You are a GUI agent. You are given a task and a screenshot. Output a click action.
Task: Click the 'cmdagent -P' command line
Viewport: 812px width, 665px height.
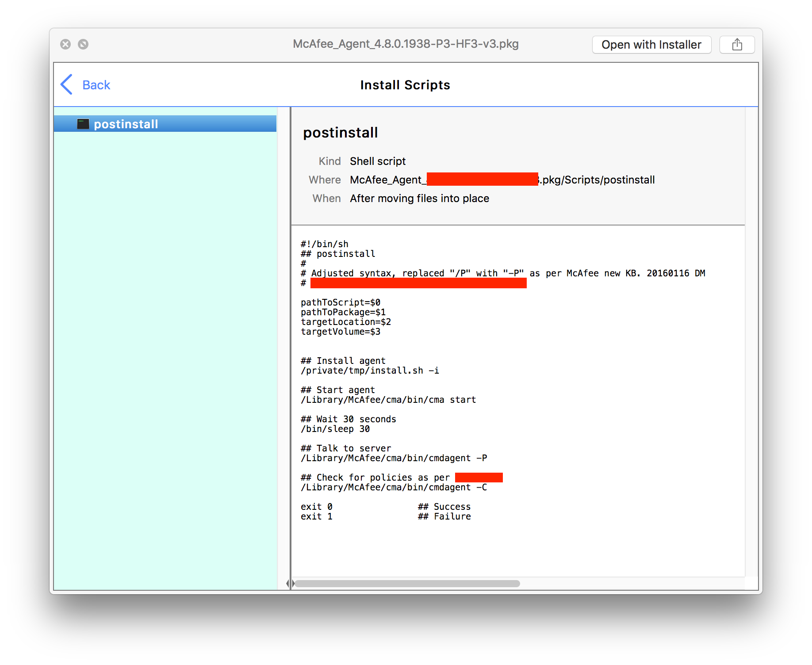pyautogui.click(x=394, y=458)
